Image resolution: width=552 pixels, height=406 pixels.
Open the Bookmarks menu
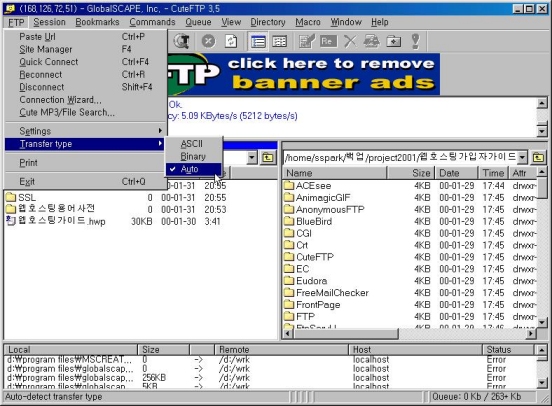[x=97, y=22]
